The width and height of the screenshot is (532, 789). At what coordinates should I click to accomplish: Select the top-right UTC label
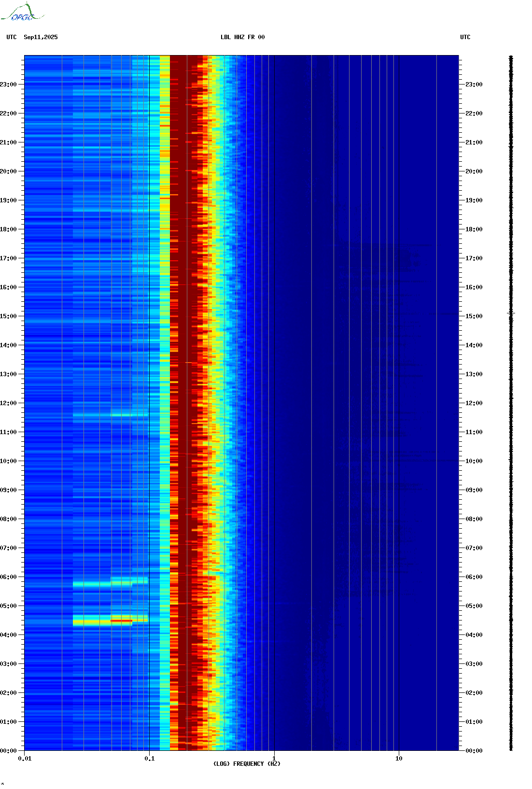pyautogui.click(x=465, y=37)
